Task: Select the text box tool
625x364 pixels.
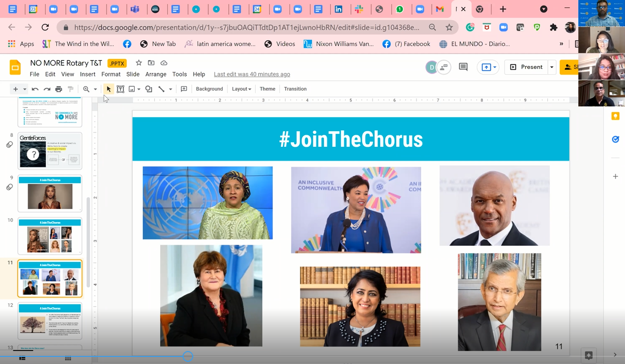Action: tap(121, 89)
